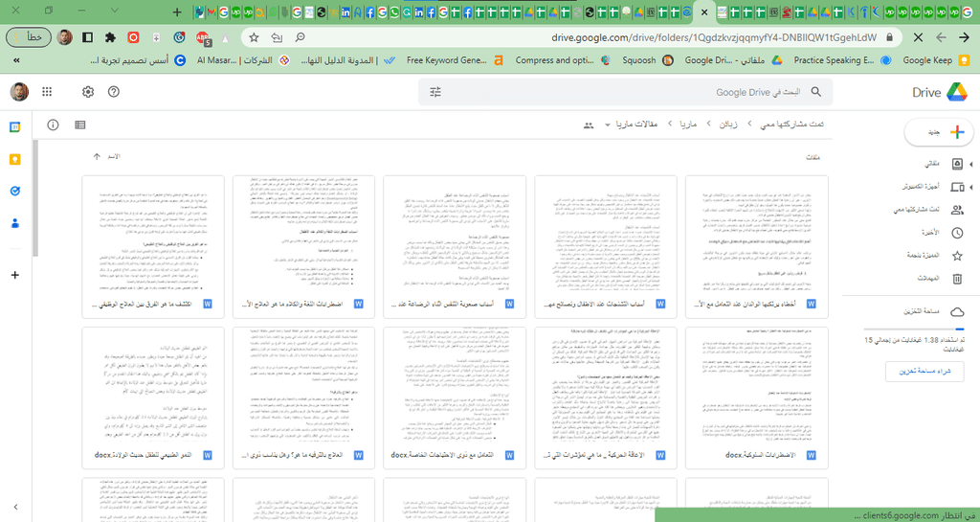Open مقالات ماريا folder dropdown
The height and width of the screenshot is (522, 980).
click(x=607, y=125)
